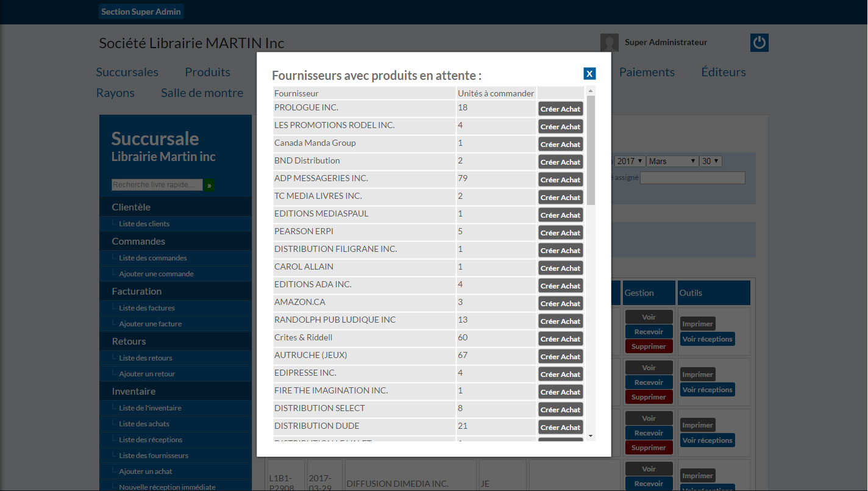The height and width of the screenshot is (491, 868).
Task: Click the Super Administrateur avatar icon
Action: click(x=610, y=43)
